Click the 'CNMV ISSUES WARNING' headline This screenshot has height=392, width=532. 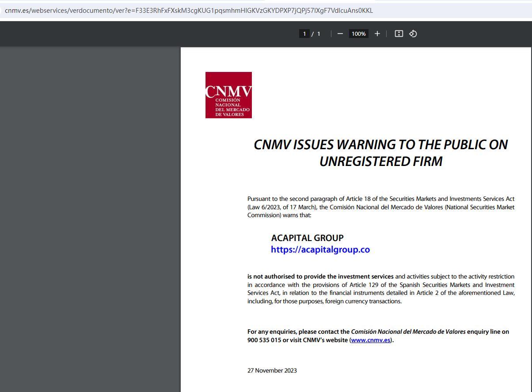(x=380, y=145)
